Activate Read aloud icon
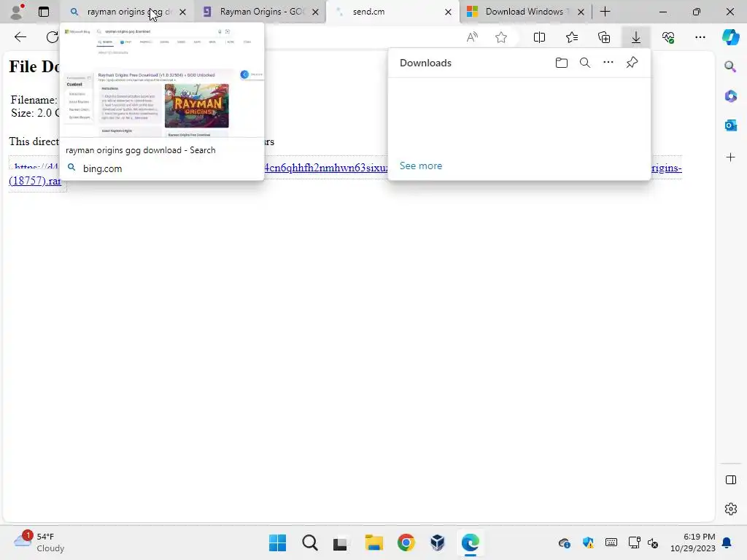This screenshot has height=560, width=747. tap(472, 37)
